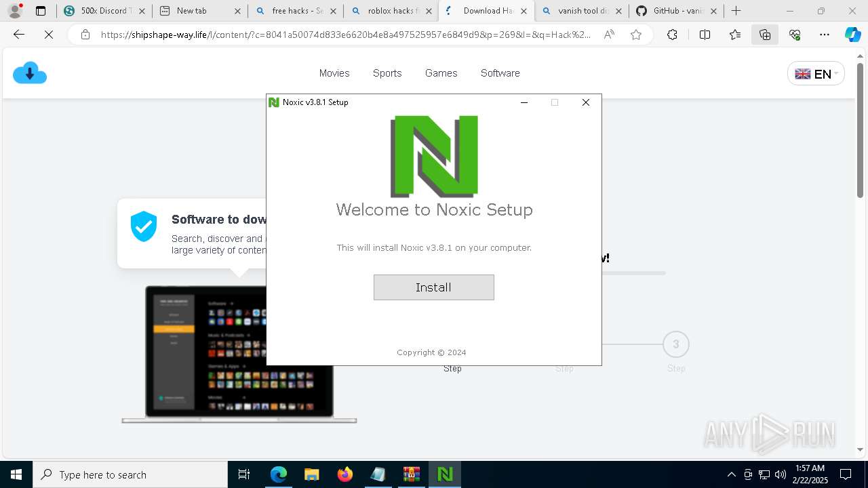Open the browser extensions puzzle icon
This screenshot has width=868, height=488.
(672, 35)
